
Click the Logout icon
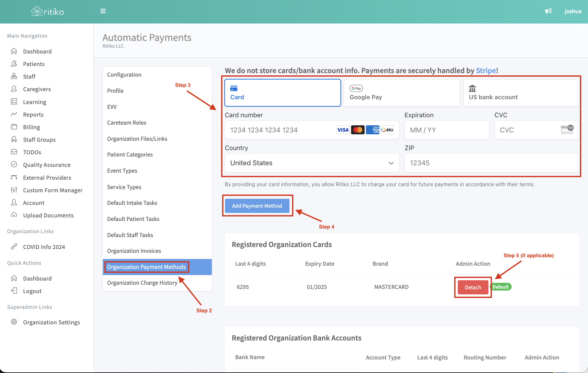(14, 291)
